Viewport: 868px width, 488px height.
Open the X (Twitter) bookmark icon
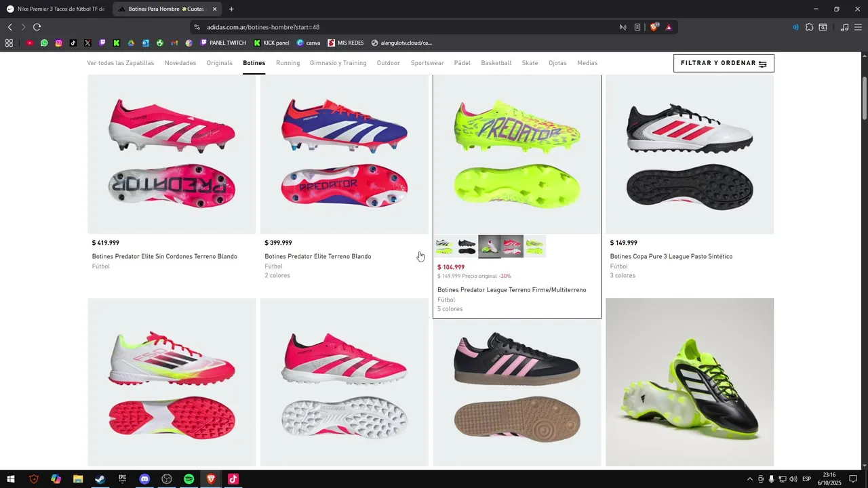click(87, 43)
